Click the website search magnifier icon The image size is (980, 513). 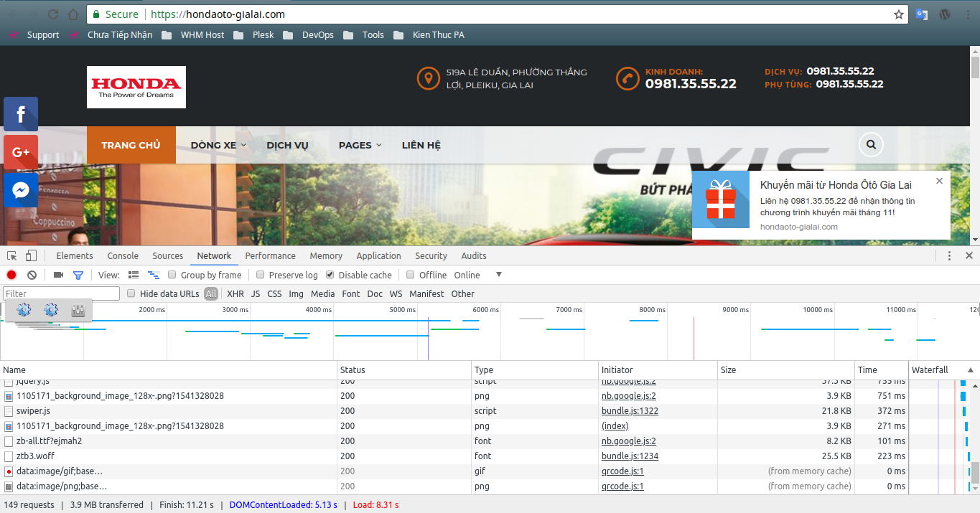tap(871, 145)
